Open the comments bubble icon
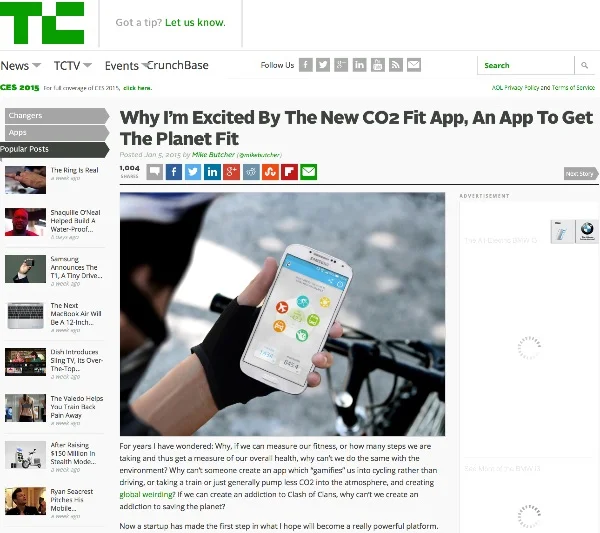Viewport: 600px width, 533px height. pyautogui.click(x=155, y=172)
